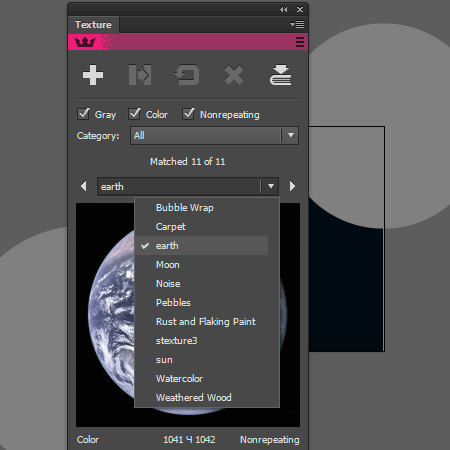Click the plus icon to add texture

point(93,75)
